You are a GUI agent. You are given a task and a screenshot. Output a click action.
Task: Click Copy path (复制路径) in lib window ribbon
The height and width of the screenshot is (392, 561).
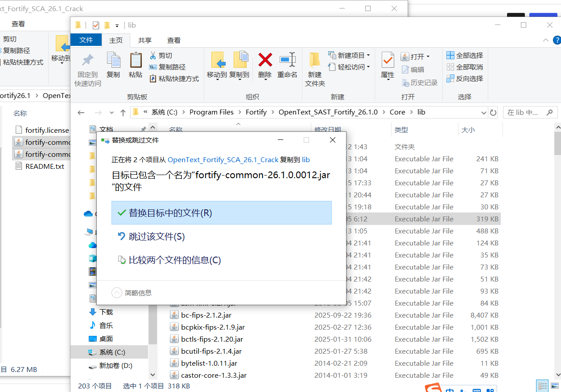(167, 67)
